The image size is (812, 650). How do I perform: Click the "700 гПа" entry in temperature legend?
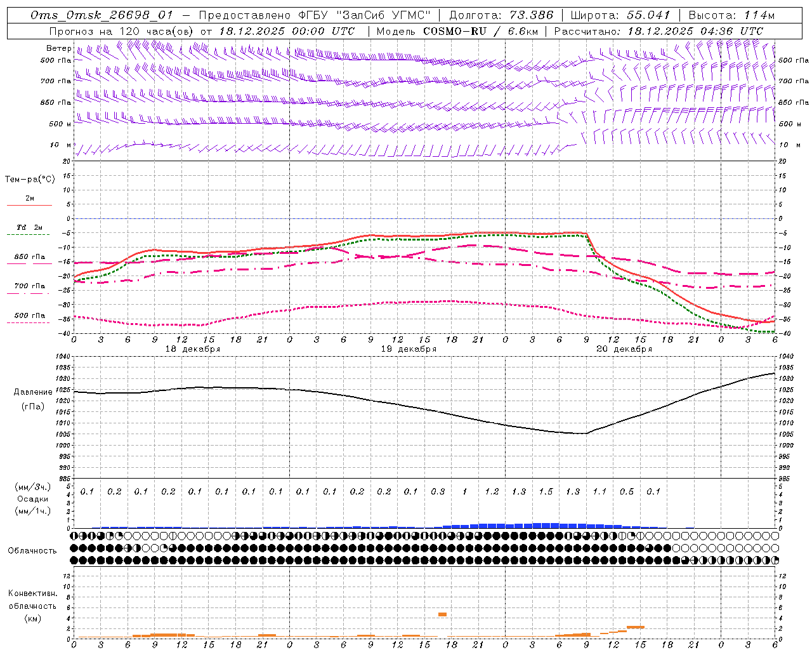tap(29, 286)
